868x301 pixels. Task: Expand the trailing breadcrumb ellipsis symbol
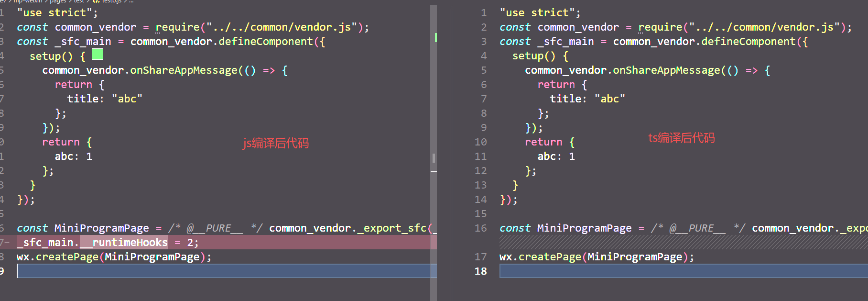(x=131, y=1)
